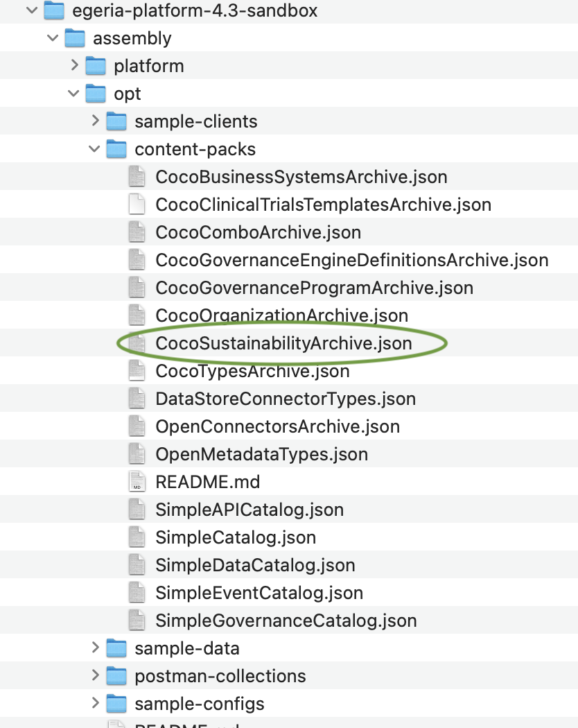The image size is (578, 728).
Task: Select SimpleGovernanceCatalog.json file
Action: (286, 621)
